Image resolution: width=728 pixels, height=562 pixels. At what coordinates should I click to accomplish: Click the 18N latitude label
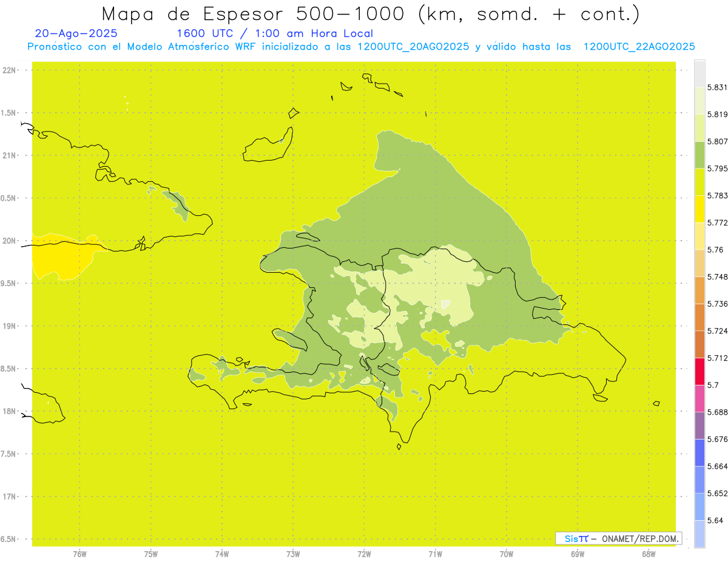8,411
